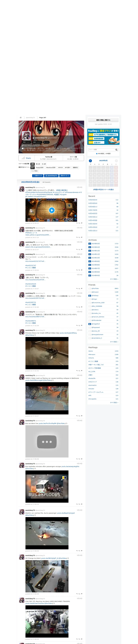Set tweet order to 通常
Viewport: 138px width, 644px height.
(x=33, y=164)
